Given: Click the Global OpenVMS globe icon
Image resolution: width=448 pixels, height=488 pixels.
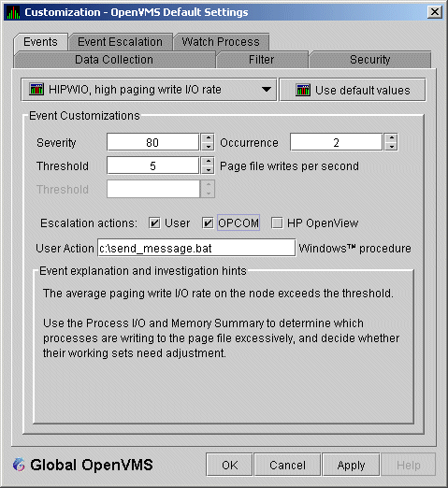Looking at the screenshot, I should click(19, 465).
